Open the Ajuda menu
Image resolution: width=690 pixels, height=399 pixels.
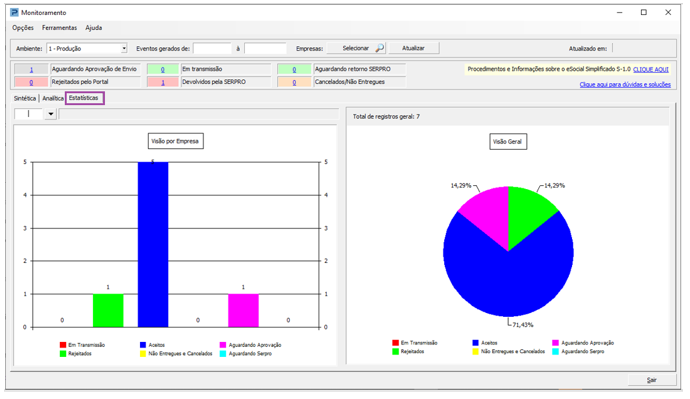coord(94,28)
